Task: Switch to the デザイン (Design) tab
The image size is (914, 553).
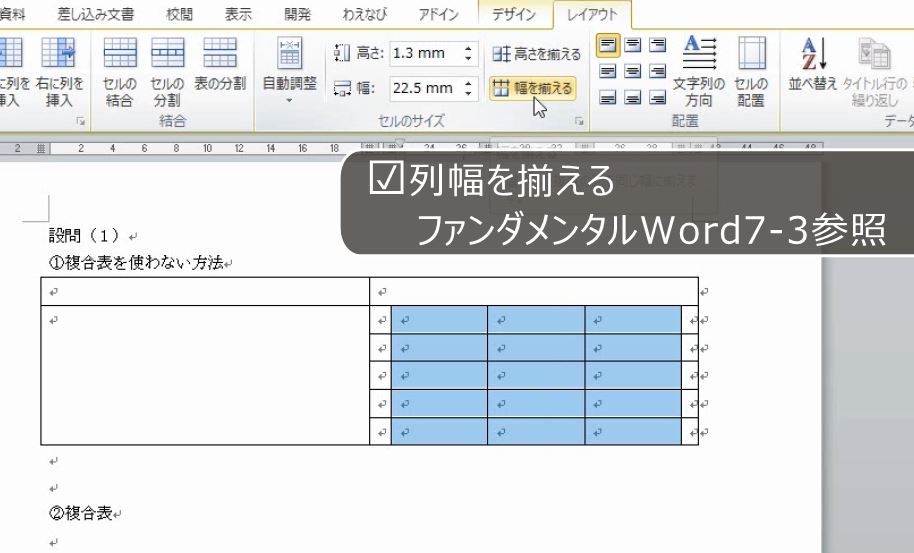Action: [x=514, y=14]
